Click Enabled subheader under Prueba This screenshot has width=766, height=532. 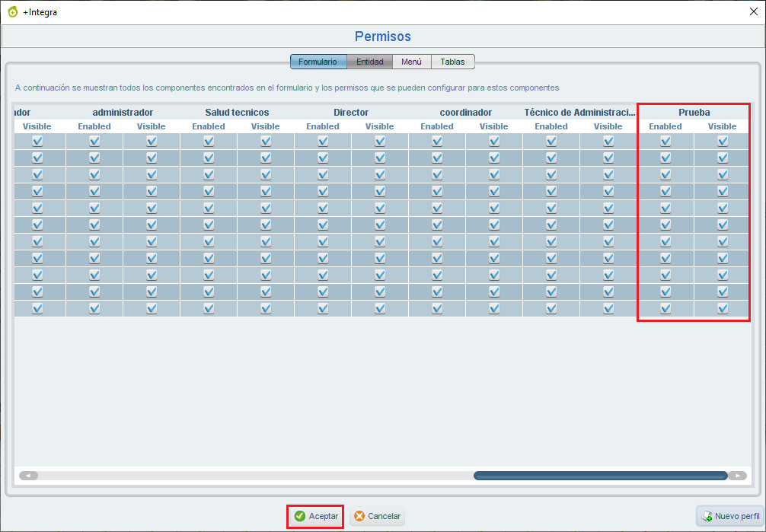coord(665,126)
